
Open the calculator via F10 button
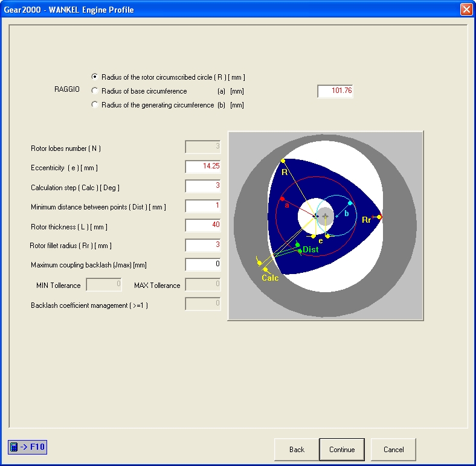coord(27,447)
